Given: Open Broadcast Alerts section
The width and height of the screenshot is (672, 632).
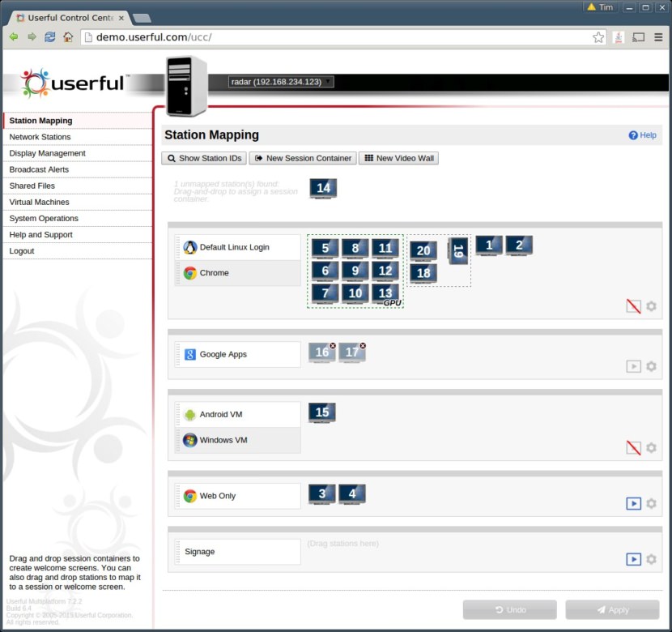Looking at the screenshot, I should tap(78, 169).
